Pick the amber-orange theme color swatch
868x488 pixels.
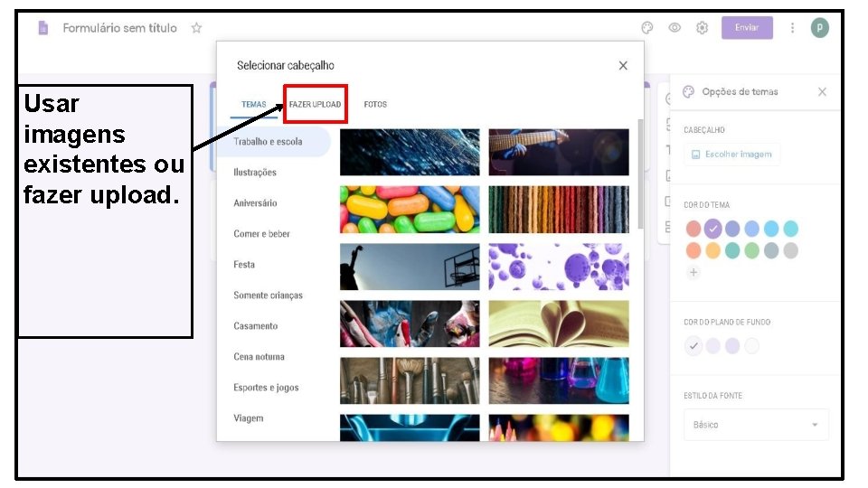pos(713,250)
